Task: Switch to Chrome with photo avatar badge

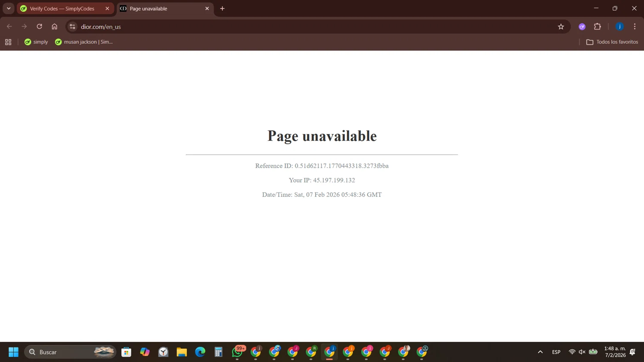Action: pyautogui.click(x=404, y=352)
